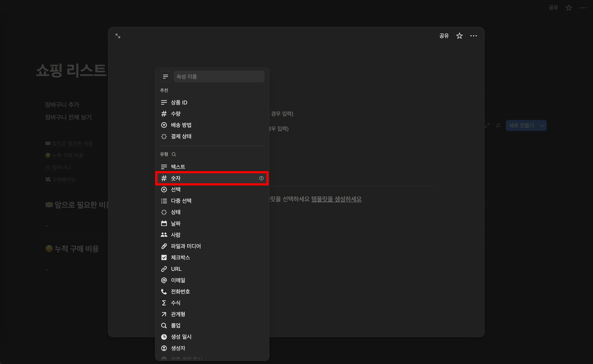Click the 공유 share button in modal
This screenshot has width=593, height=364.
[x=444, y=36]
